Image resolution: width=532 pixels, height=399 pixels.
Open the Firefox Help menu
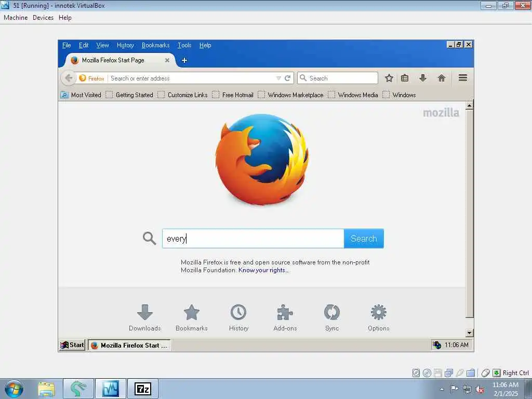(x=205, y=45)
